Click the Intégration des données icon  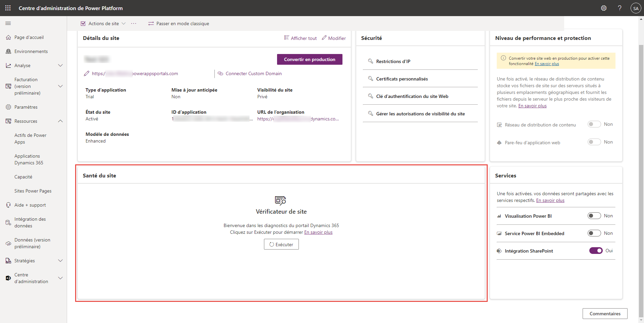(8, 223)
